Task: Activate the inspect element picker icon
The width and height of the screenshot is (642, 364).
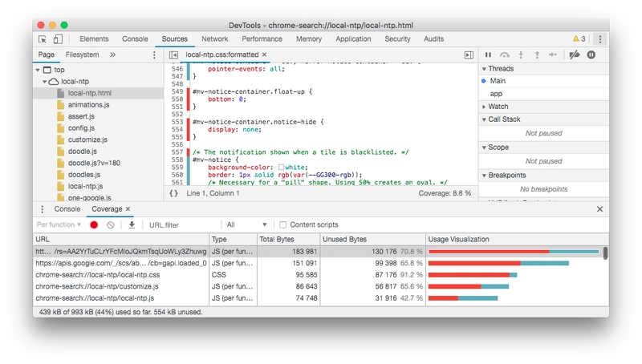Action: pos(43,38)
